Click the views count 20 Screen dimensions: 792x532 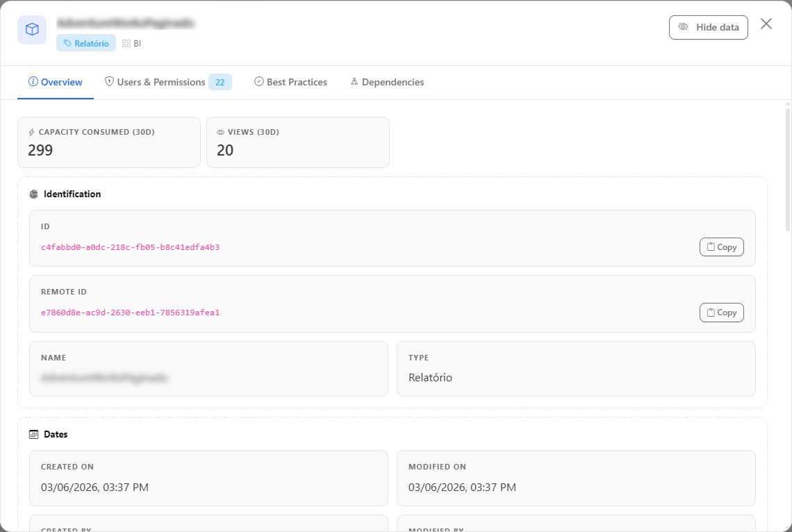[x=225, y=151]
